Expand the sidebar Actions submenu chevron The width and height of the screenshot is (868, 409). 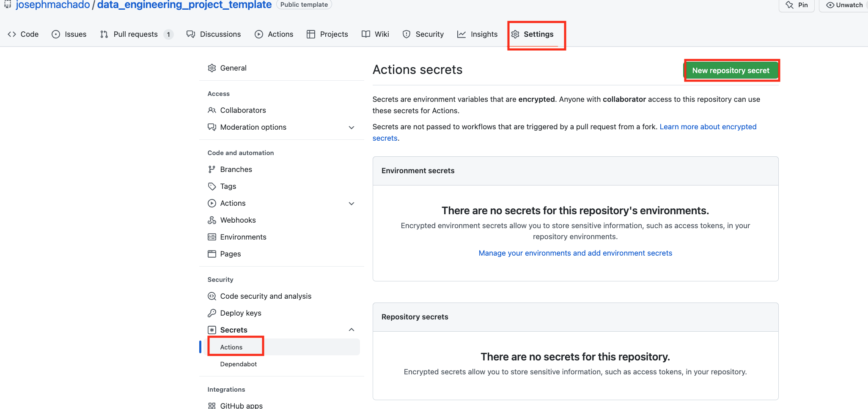tap(351, 204)
